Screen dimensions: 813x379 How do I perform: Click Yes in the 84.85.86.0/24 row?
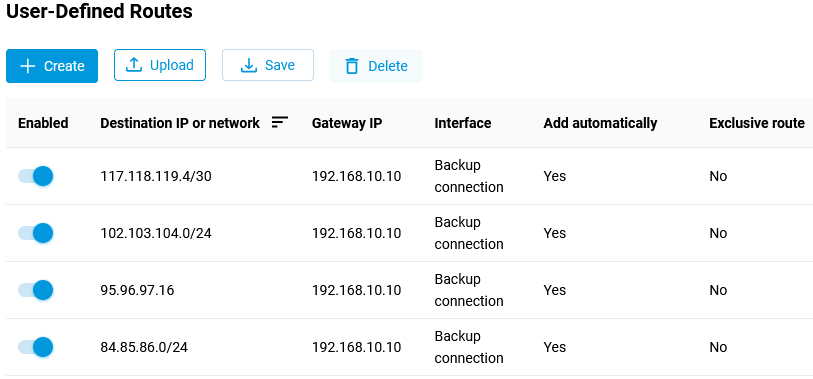click(x=555, y=347)
